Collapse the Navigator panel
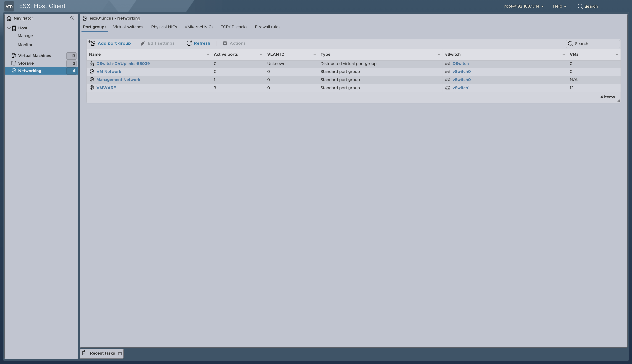 click(x=72, y=18)
